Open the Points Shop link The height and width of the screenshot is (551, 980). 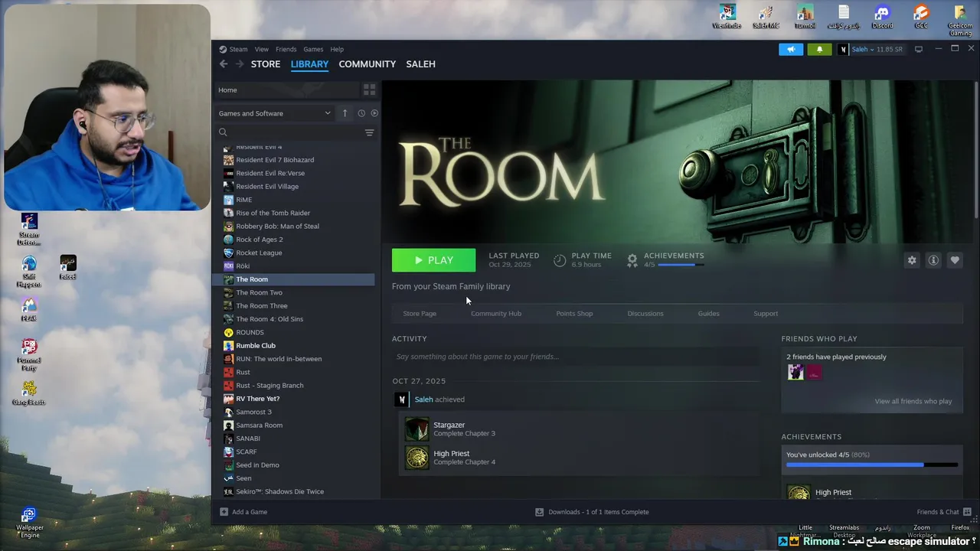(574, 313)
